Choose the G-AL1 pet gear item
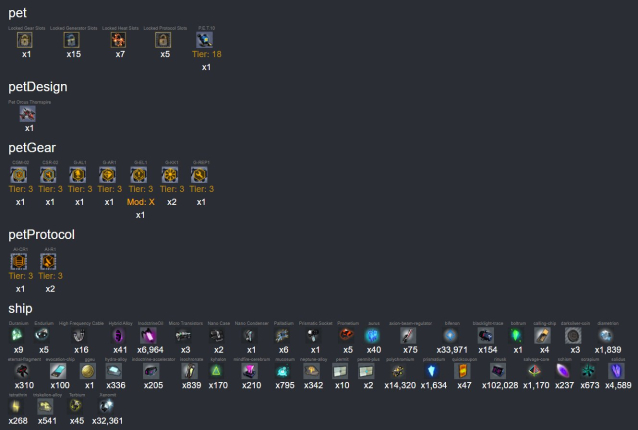 coord(80,174)
